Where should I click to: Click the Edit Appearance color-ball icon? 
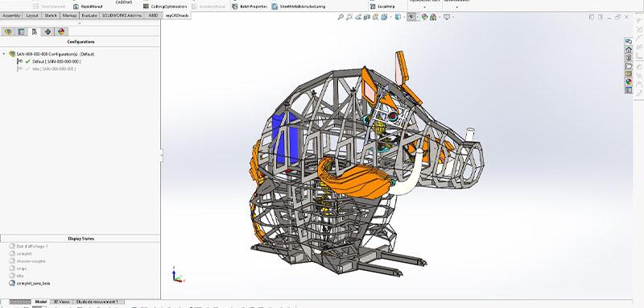[425, 17]
